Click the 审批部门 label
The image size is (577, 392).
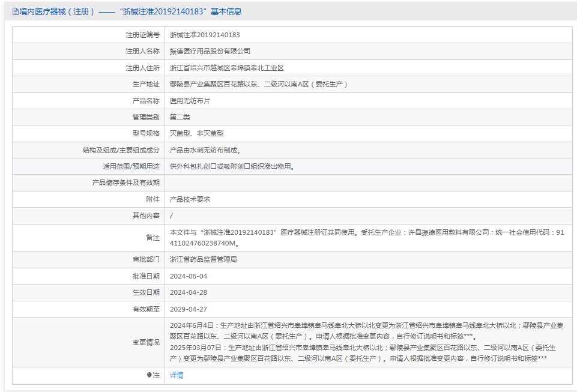point(146,259)
